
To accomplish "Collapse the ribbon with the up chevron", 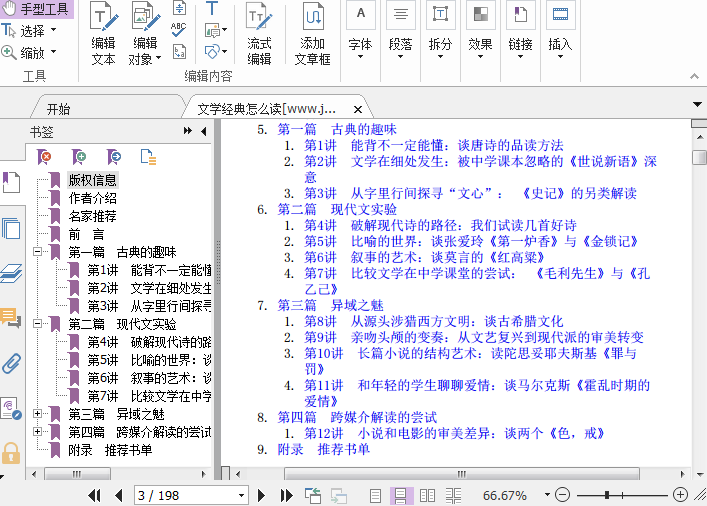I will 694,76.
